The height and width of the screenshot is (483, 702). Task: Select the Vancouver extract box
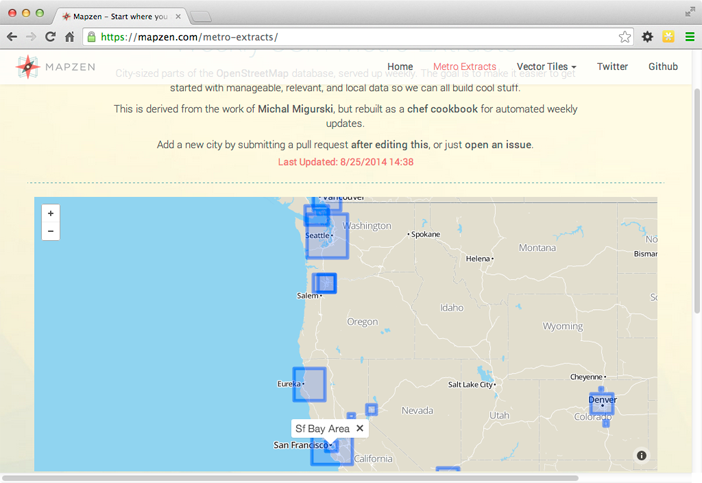[x=328, y=203]
